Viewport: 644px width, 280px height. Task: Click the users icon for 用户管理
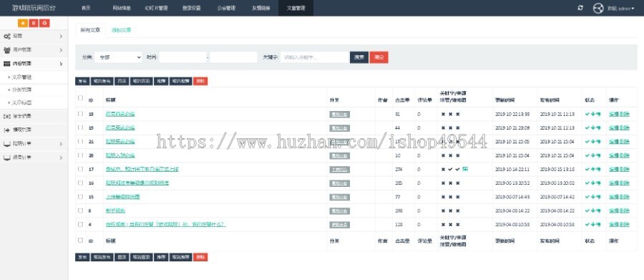[x=7, y=49]
